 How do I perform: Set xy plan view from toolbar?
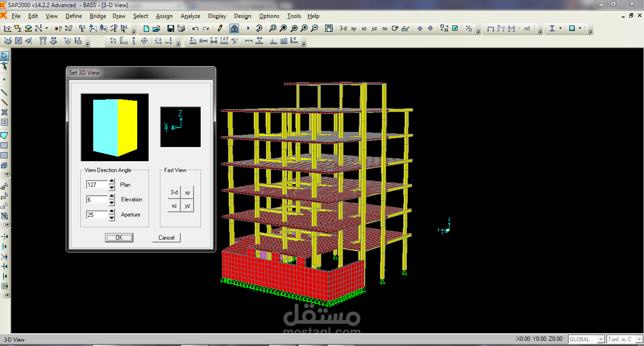pos(353,28)
